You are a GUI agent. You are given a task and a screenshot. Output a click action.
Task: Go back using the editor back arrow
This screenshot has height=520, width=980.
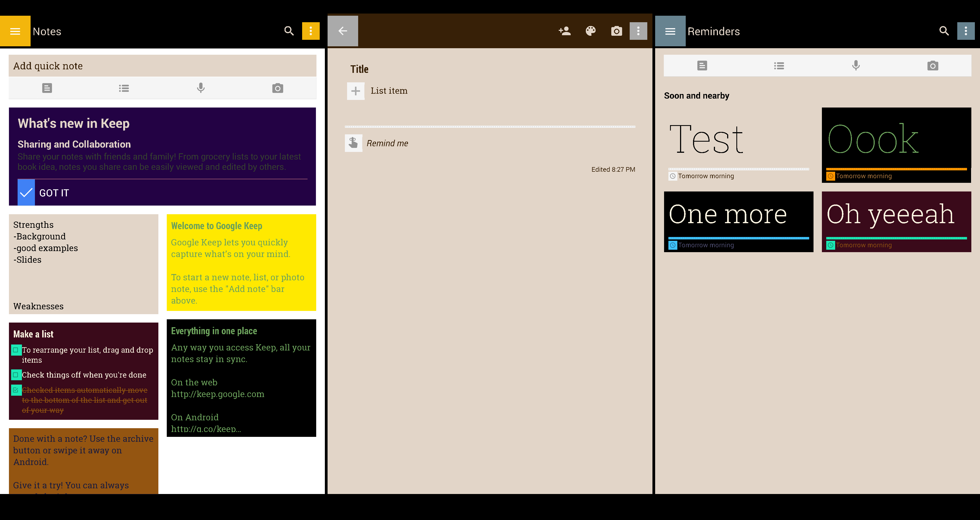coord(343,31)
